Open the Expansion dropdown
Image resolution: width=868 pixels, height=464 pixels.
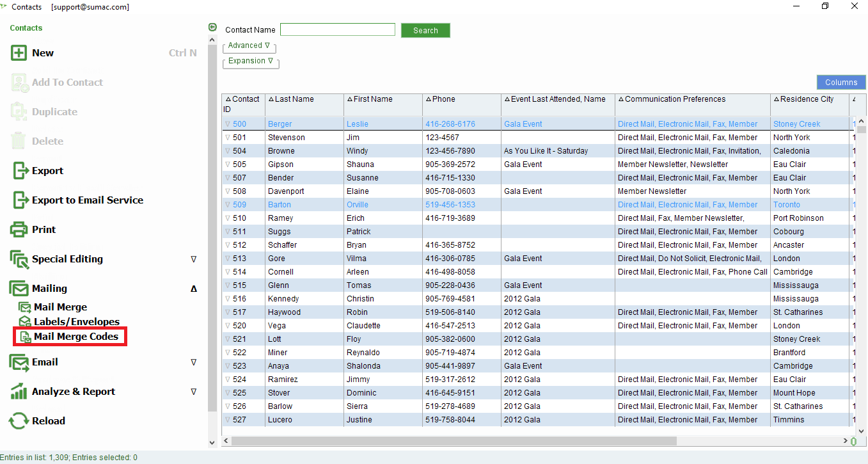251,61
